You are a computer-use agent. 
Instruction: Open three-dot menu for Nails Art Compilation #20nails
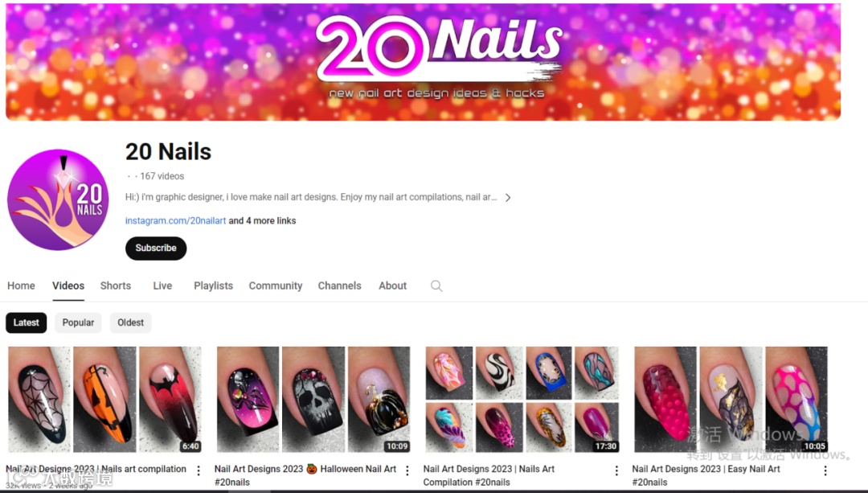point(616,470)
